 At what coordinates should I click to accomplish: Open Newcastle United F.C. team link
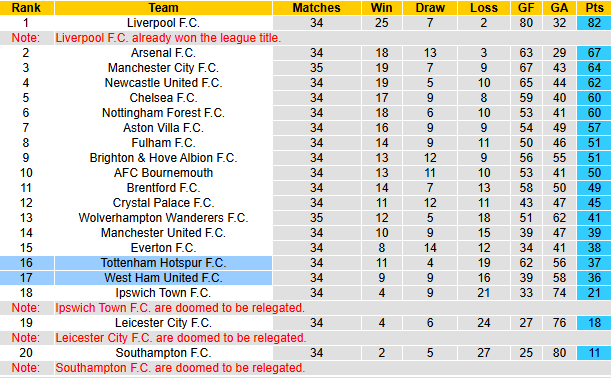(163, 83)
